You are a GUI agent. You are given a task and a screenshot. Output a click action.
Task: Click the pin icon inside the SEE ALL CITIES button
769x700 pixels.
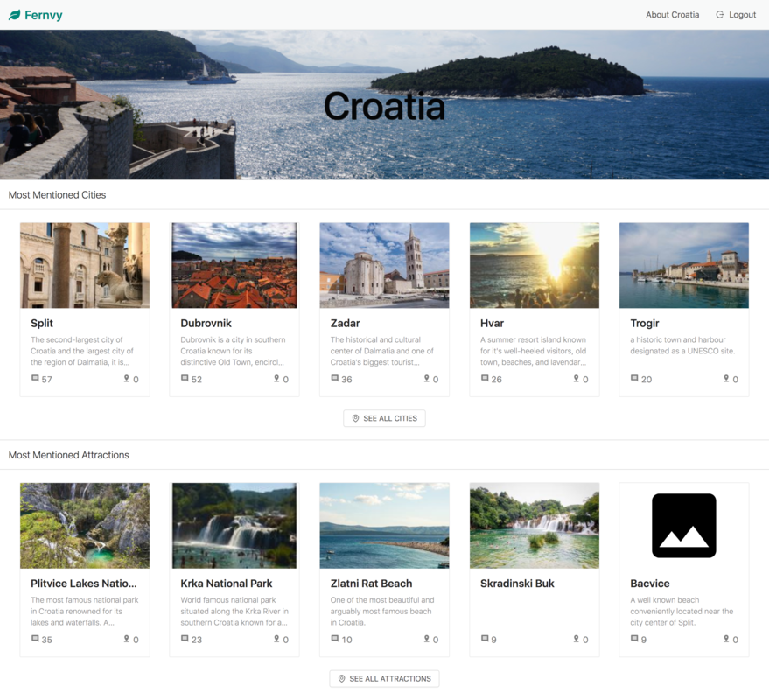(x=354, y=418)
